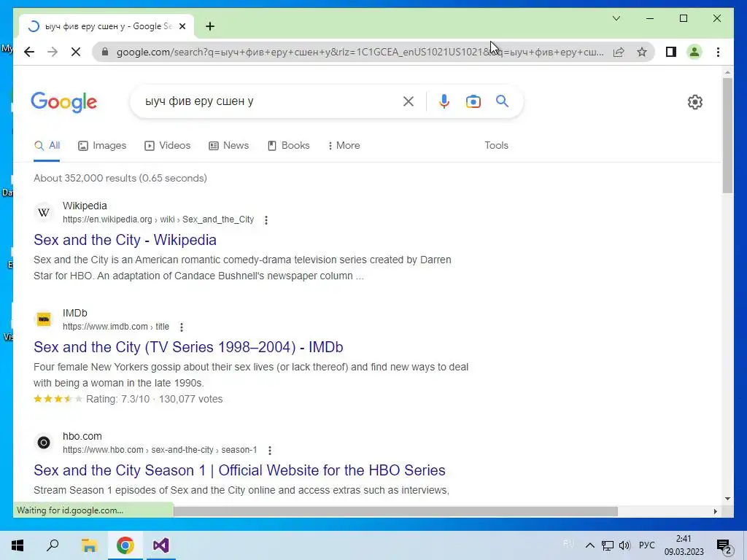Open site info lock icon
Image resolution: width=747 pixels, height=560 pixels.
pyautogui.click(x=105, y=52)
